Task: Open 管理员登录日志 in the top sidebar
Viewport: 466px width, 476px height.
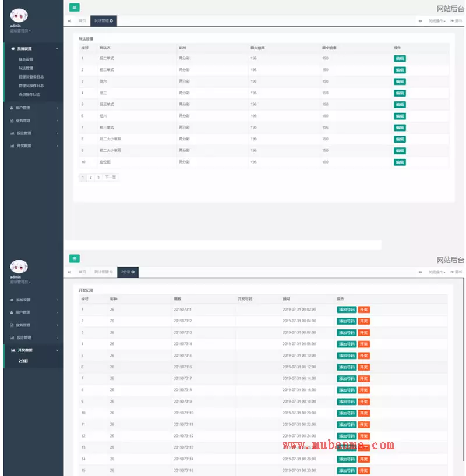Action: [31, 76]
